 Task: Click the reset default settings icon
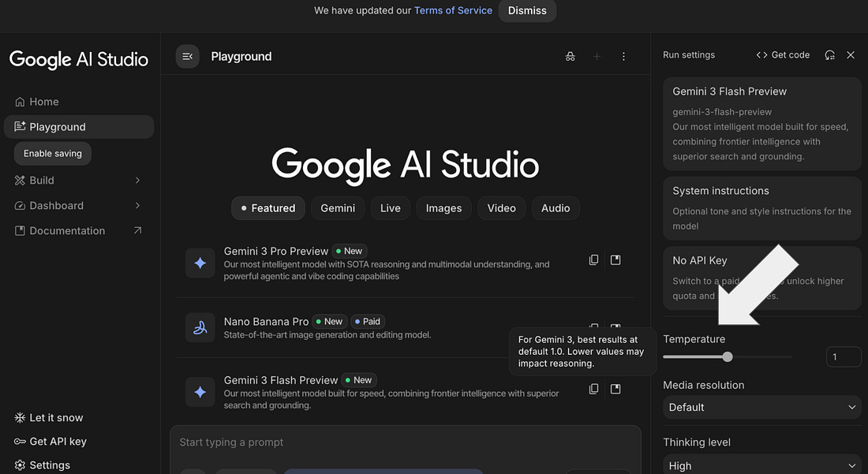click(829, 54)
